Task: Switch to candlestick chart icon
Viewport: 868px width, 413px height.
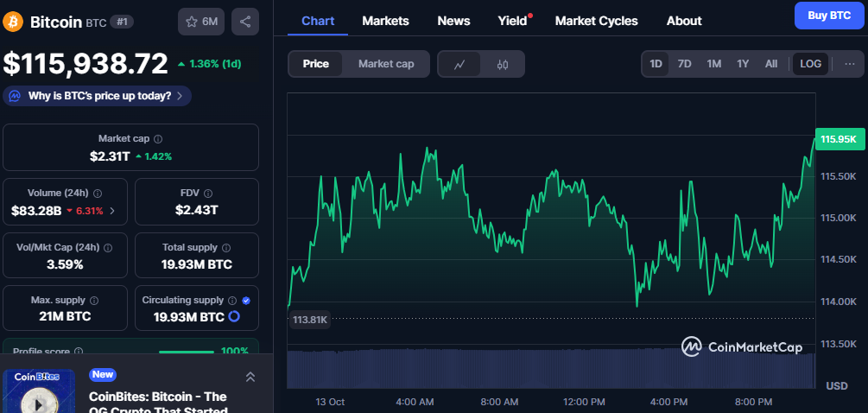Action: point(503,64)
